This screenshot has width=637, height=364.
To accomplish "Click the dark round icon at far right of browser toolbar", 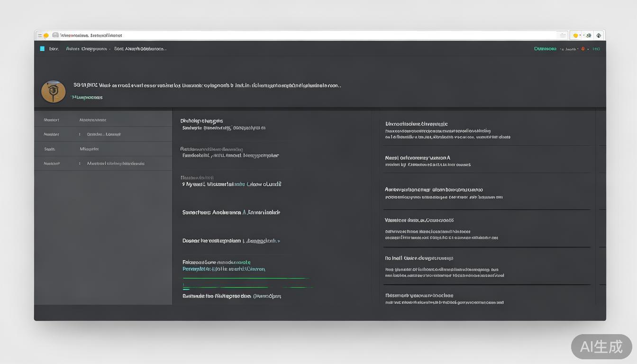I will 599,36.
